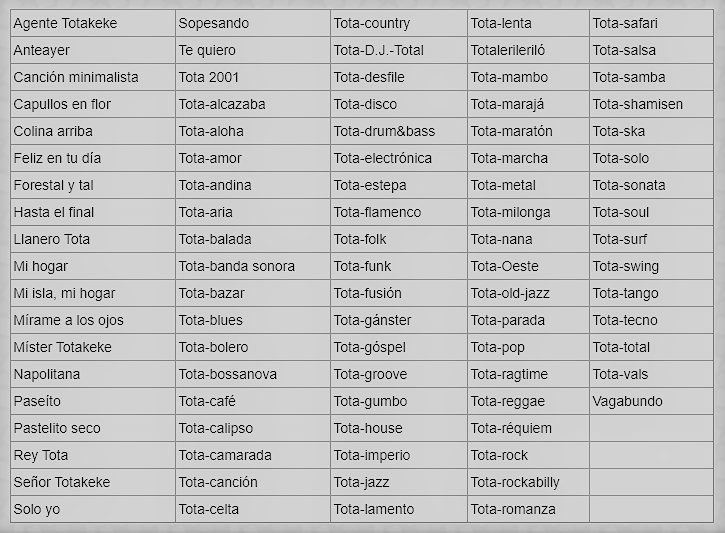
Task: Select the Pastelito seco entry
Action: click(57, 428)
